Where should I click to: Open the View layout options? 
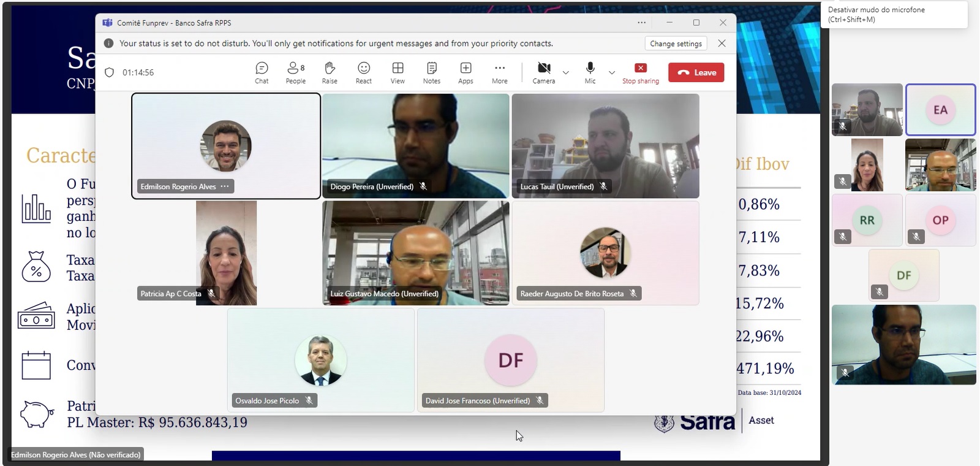[398, 72]
